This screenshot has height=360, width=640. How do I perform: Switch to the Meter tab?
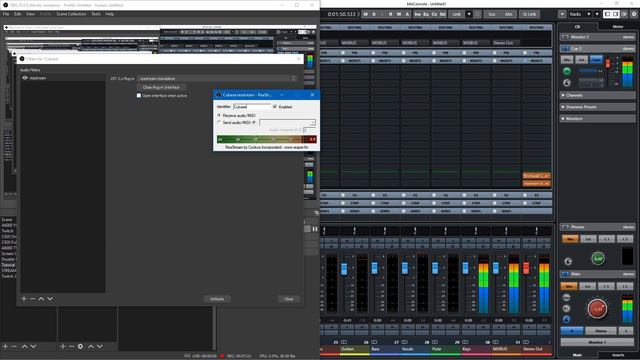(618, 27)
